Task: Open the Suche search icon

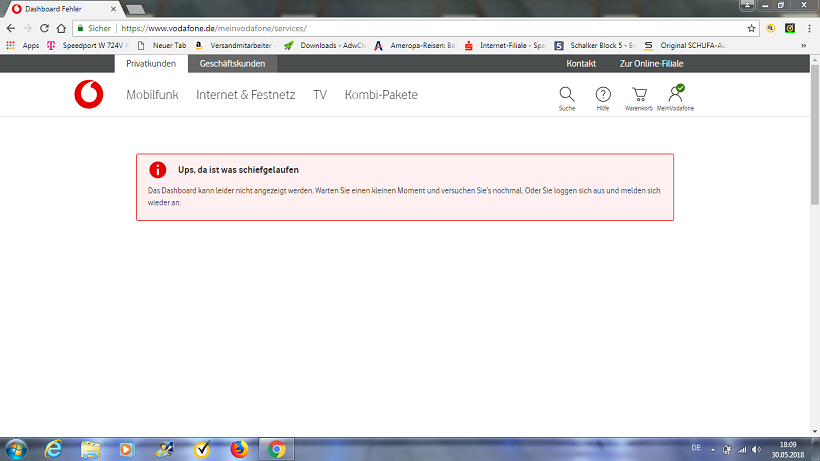Action: click(567, 98)
